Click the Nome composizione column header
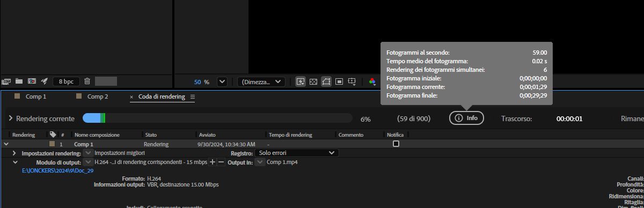Image resolution: width=644 pixels, height=208 pixels. point(97,135)
